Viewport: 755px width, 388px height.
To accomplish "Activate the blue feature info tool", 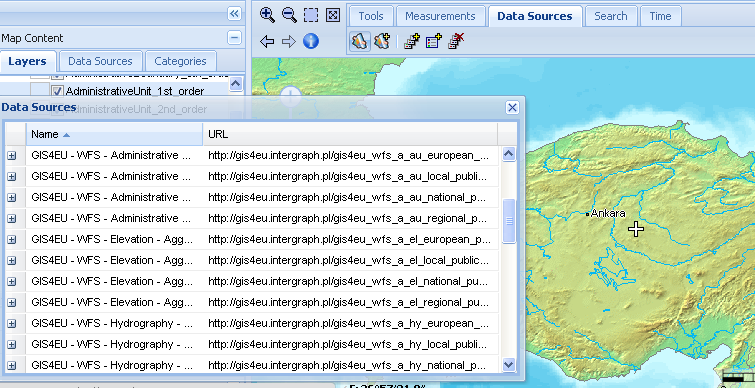I will [x=311, y=41].
